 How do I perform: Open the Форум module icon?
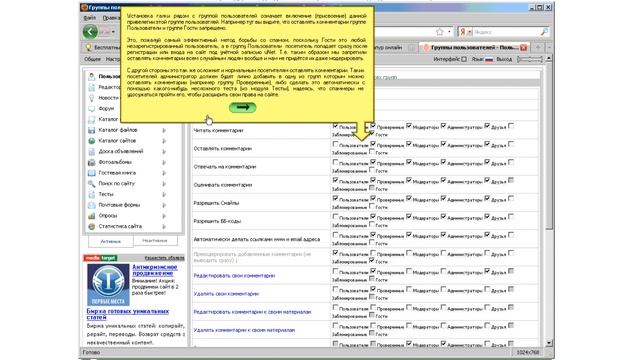pyautogui.click(x=91, y=109)
